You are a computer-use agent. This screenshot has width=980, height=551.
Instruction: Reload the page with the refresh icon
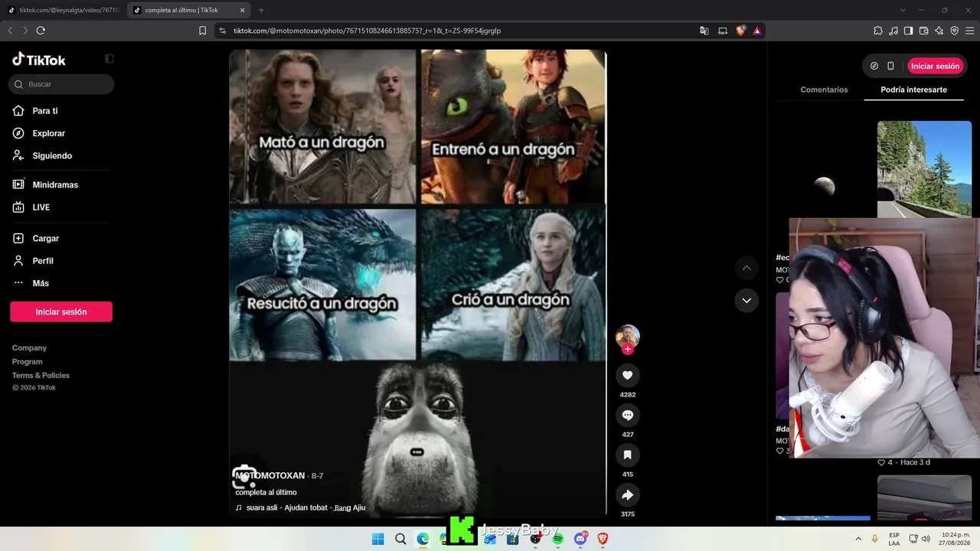(x=41, y=31)
